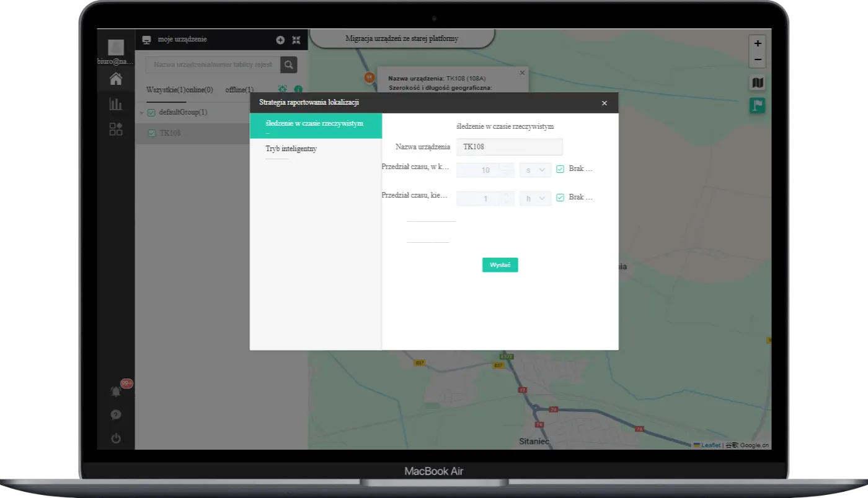Disable the Brak checkbox next to seconds field

point(560,168)
